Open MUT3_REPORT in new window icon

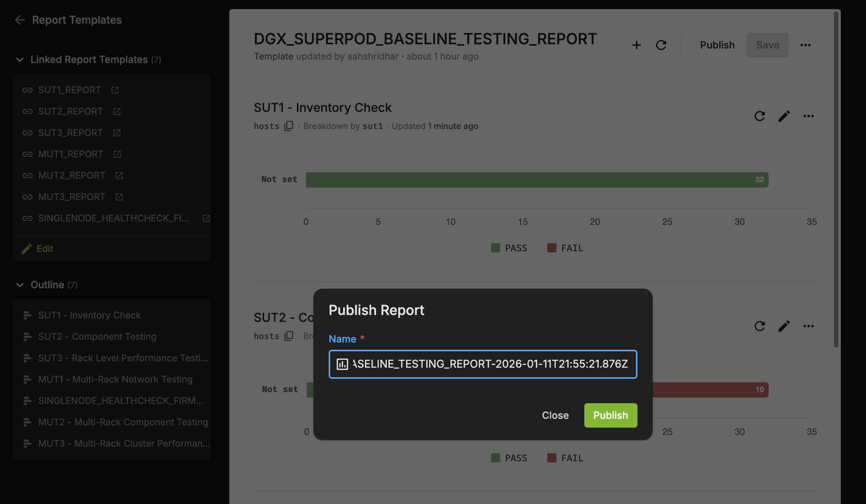pos(119,197)
